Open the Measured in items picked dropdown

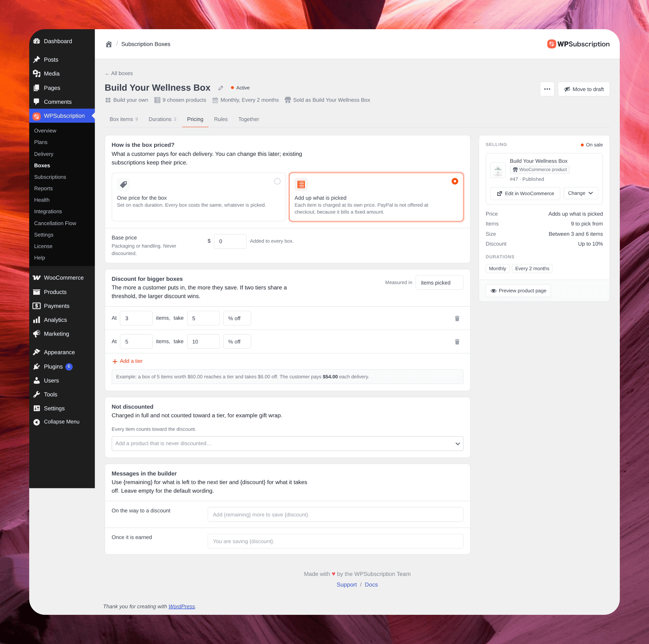coord(439,283)
